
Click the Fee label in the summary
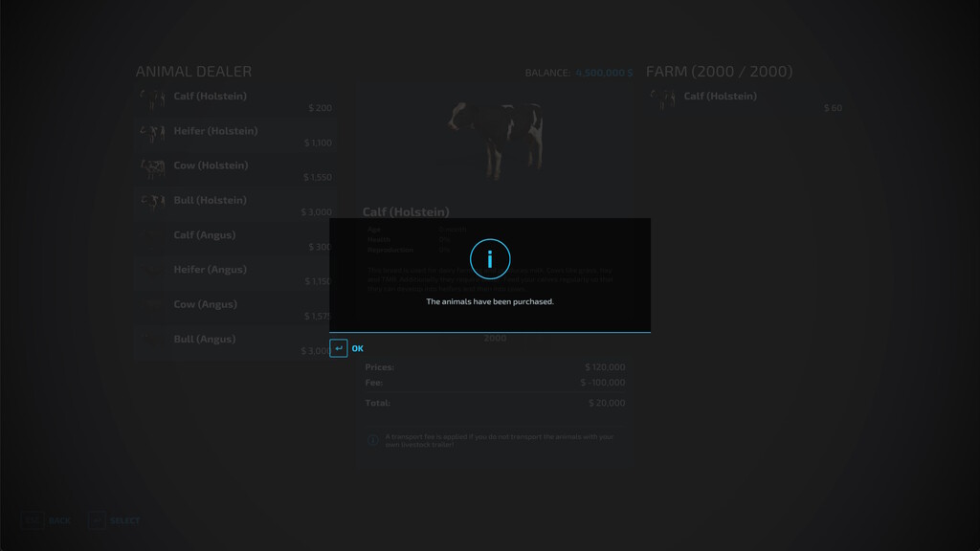click(x=374, y=383)
